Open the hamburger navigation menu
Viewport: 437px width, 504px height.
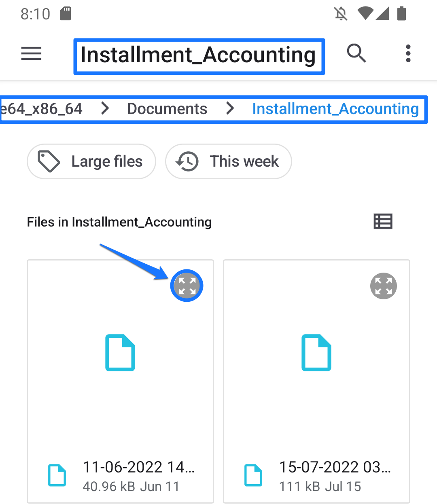pyautogui.click(x=31, y=53)
